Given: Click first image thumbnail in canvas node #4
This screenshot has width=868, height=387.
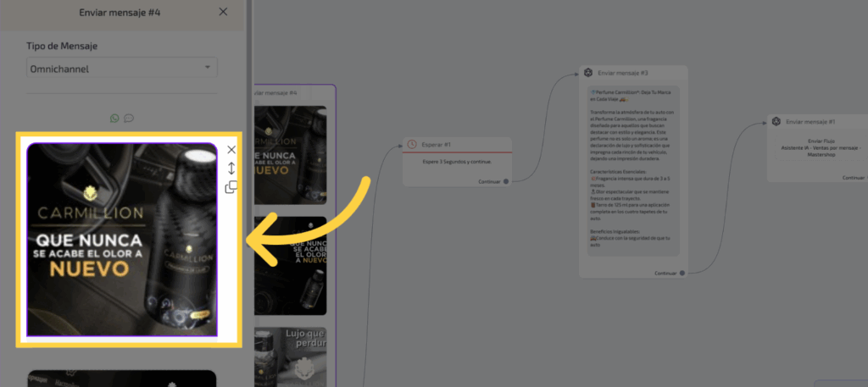Looking at the screenshot, I should click(x=290, y=153).
